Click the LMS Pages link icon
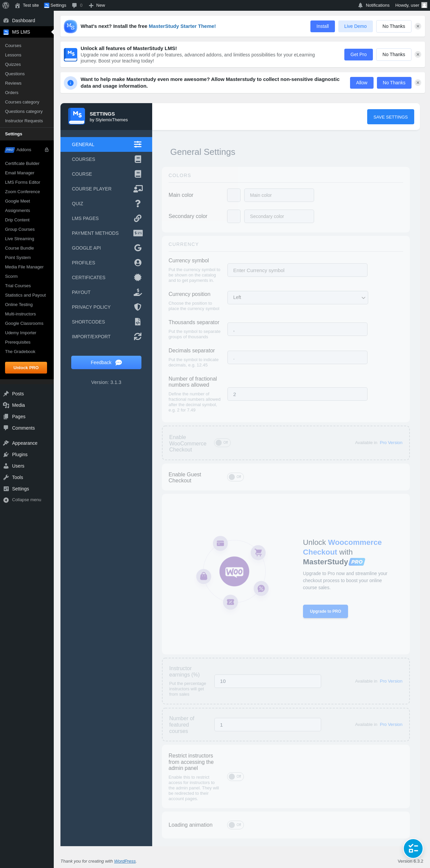The image size is (430, 868). tap(138, 219)
